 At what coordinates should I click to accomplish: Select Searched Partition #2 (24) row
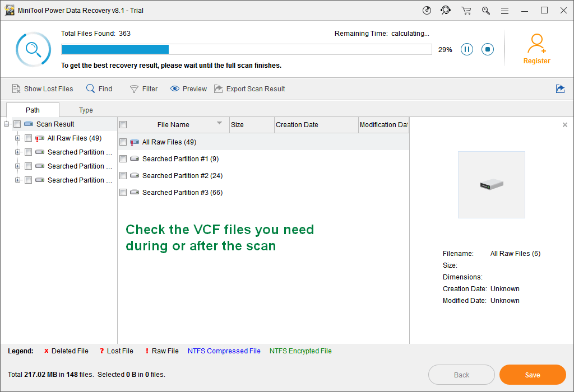pyautogui.click(x=263, y=175)
